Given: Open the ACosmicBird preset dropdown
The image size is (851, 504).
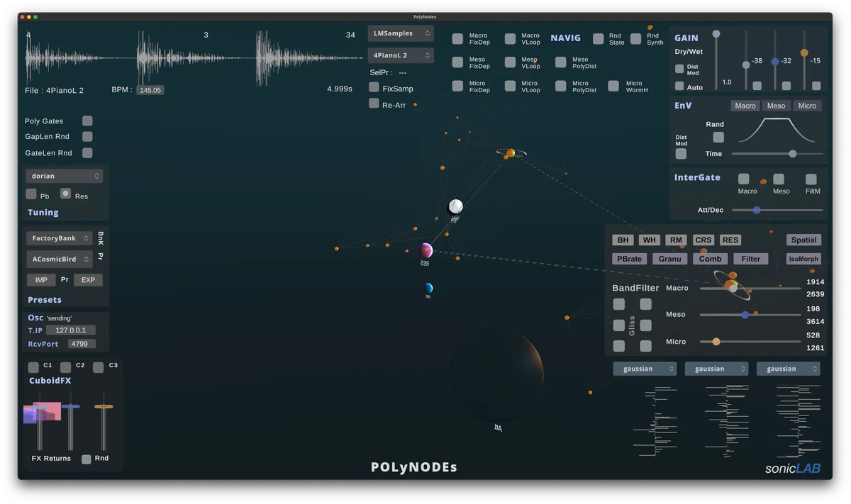Looking at the screenshot, I should coord(60,259).
